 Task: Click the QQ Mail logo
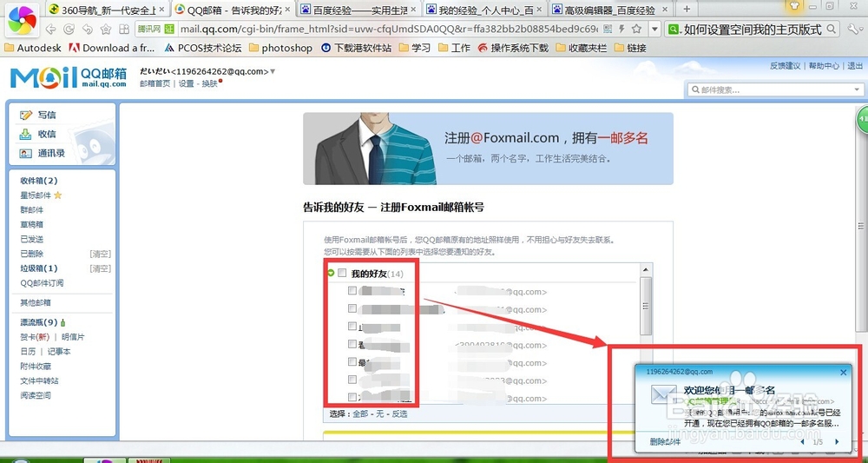click(68, 77)
